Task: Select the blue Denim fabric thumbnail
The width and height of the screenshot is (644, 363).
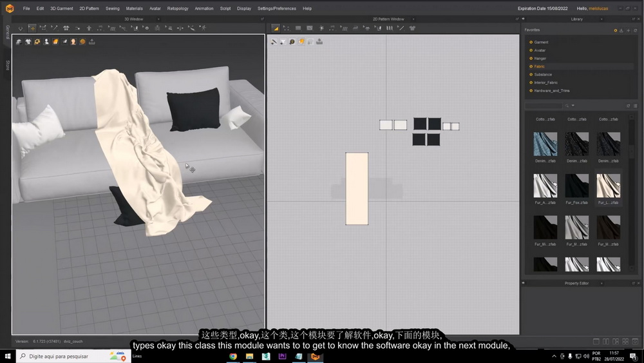Action: coord(545,144)
